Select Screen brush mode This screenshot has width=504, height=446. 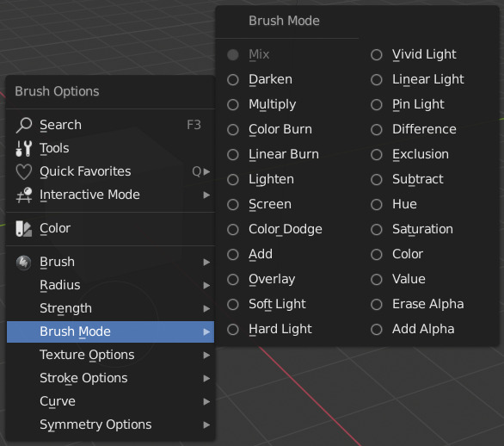click(x=287, y=204)
